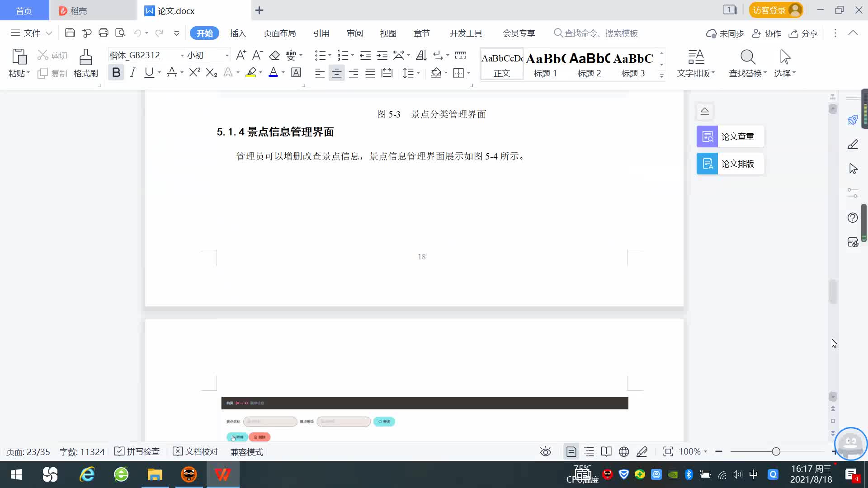Image resolution: width=868 pixels, height=488 pixels.
Task: Switch to web layout globe icon
Action: click(x=624, y=451)
